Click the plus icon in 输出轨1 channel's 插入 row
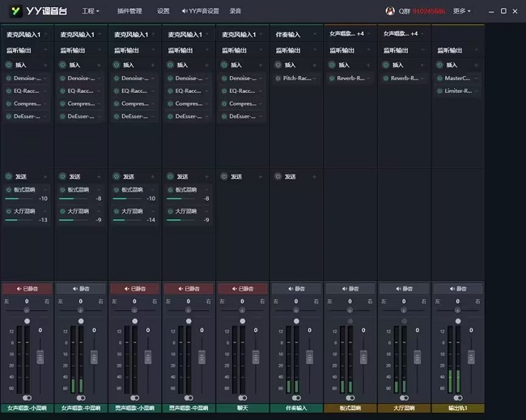 point(476,65)
